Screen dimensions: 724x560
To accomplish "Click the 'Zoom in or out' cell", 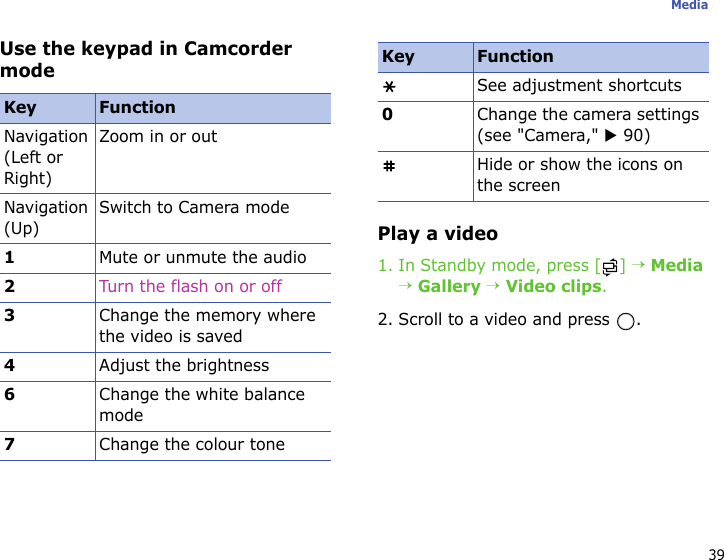I will pos(158,137).
